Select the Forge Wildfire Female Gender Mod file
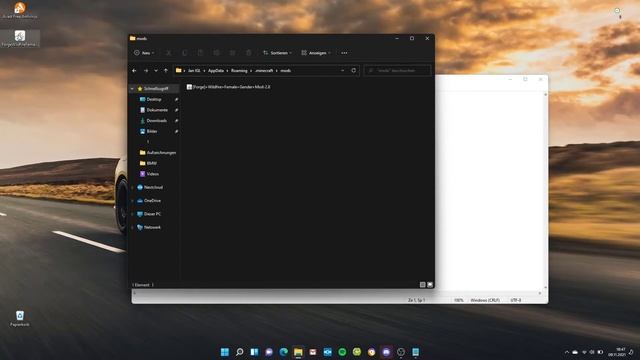The width and height of the screenshot is (640, 360). [229, 87]
